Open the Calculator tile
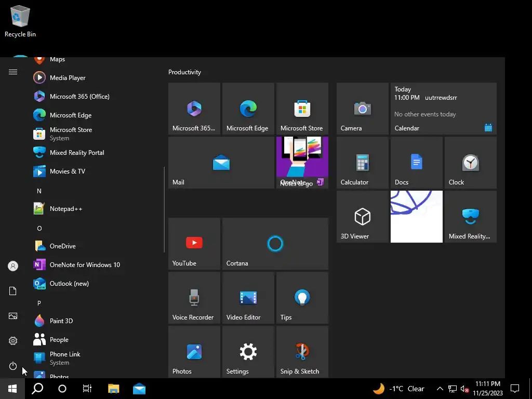This screenshot has width=532, height=399. [362, 163]
